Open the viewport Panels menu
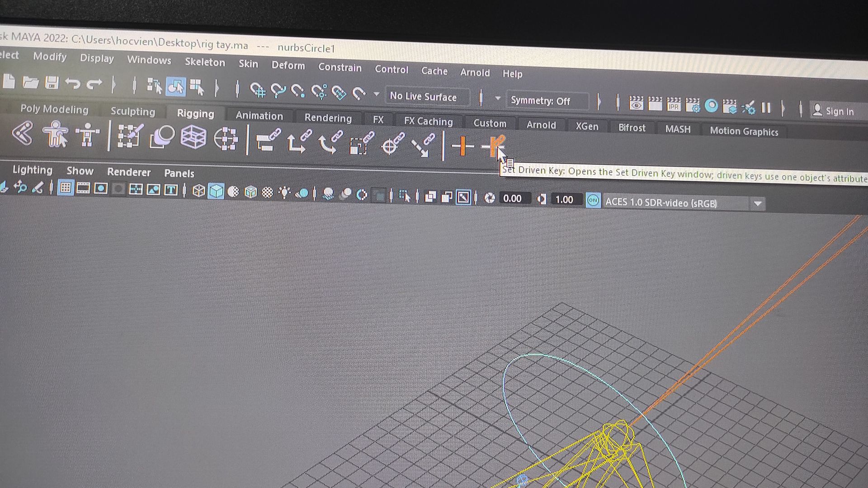The height and width of the screenshot is (488, 868). (179, 174)
